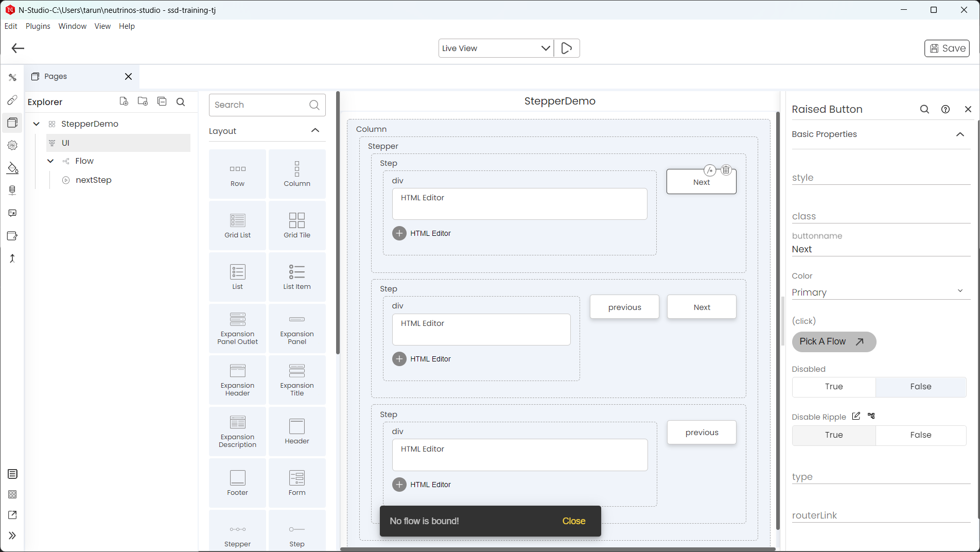Add the Row layout component
The image size is (980, 552).
[x=237, y=174]
